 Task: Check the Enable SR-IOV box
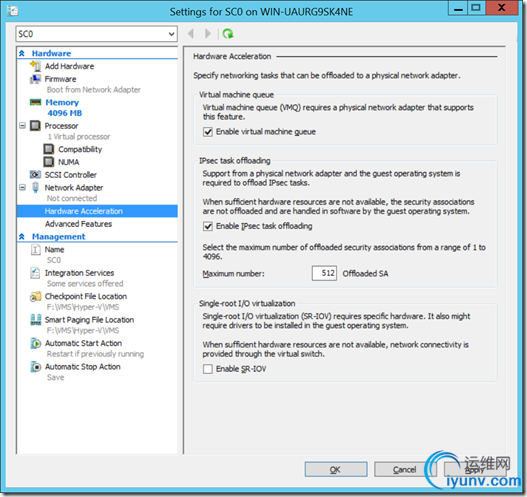(208, 369)
